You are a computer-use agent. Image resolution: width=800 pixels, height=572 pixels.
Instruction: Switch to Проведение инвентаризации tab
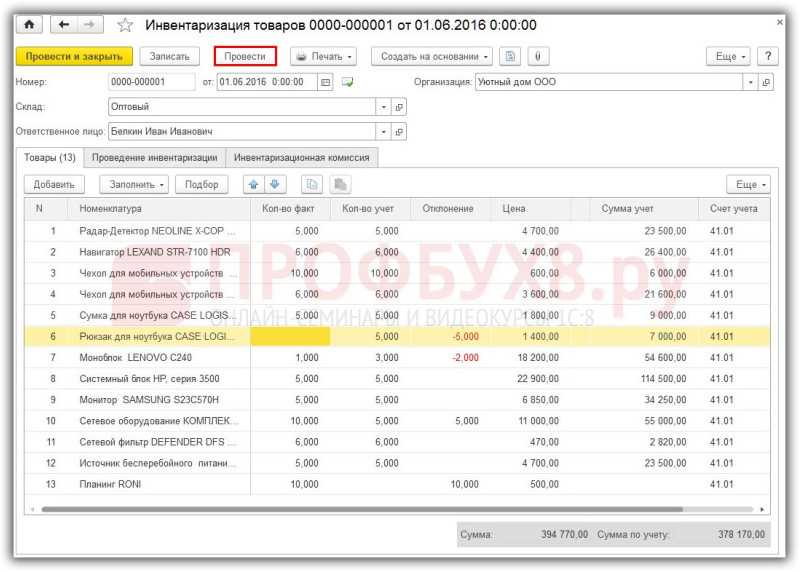[x=155, y=158]
